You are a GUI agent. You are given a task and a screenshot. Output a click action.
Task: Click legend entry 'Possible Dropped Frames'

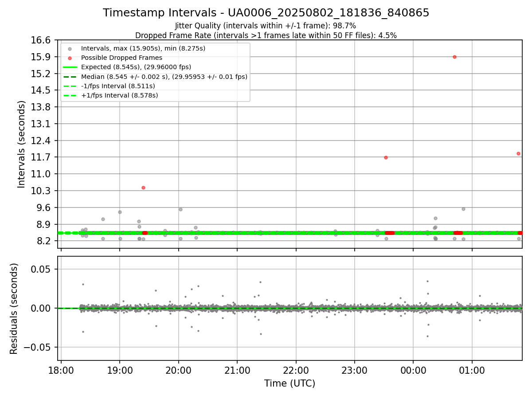[x=121, y=58]
